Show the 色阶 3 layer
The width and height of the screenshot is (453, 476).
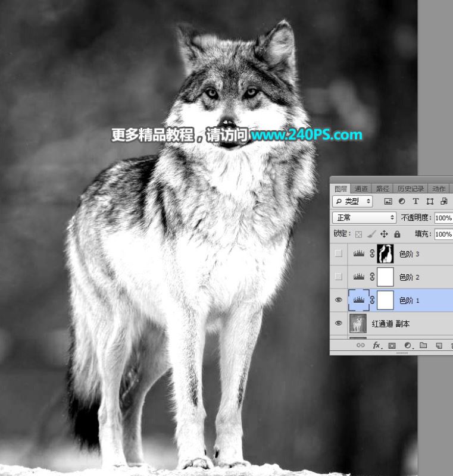[339, 253]
